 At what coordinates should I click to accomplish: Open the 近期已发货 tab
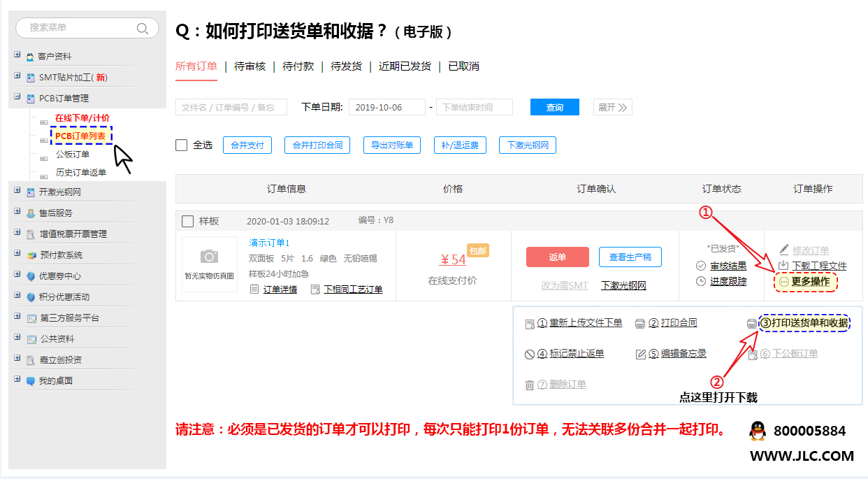(x=405, y=66)
